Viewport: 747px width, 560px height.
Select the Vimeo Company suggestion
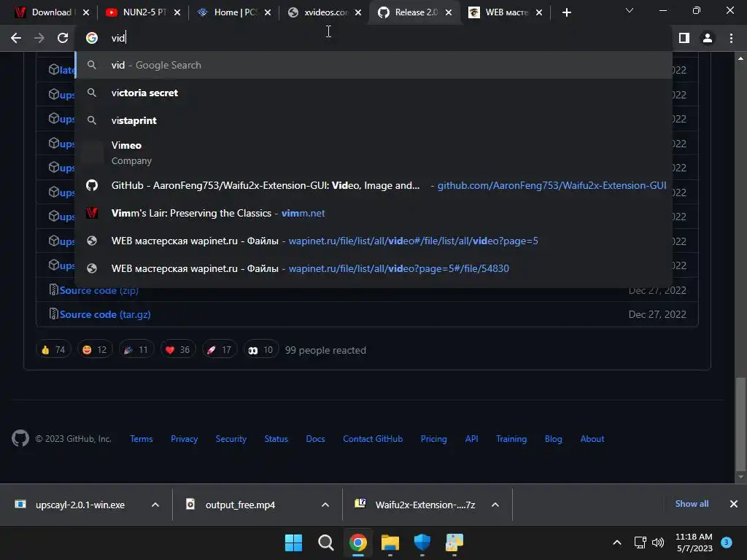click(x=374, y=153)
